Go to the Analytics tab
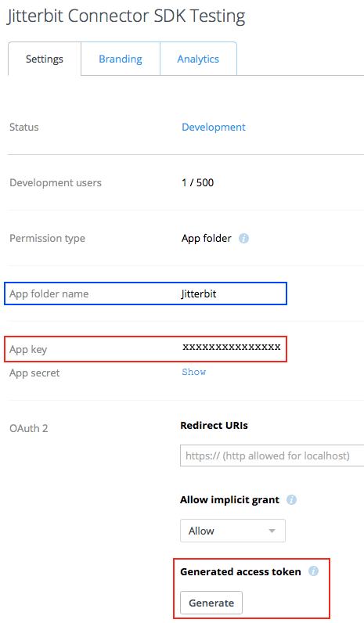Viewport: 364px width, 623px height. 198,59
